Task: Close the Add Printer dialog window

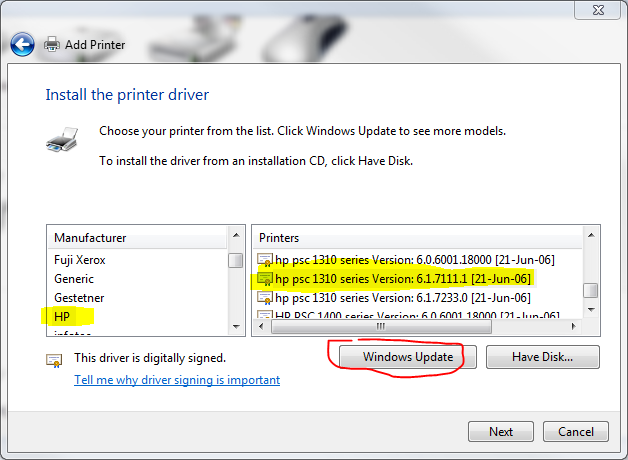Action: [598, 10]
